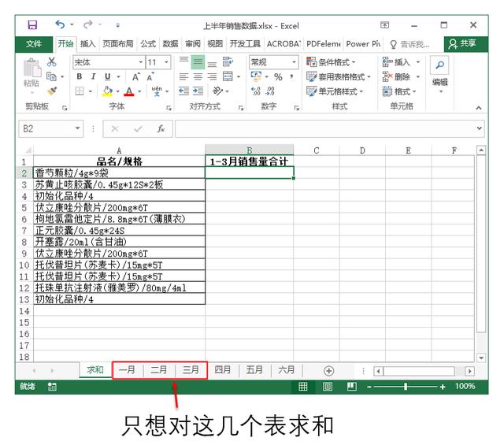Open number format dropdown 常规

[294, 62]
